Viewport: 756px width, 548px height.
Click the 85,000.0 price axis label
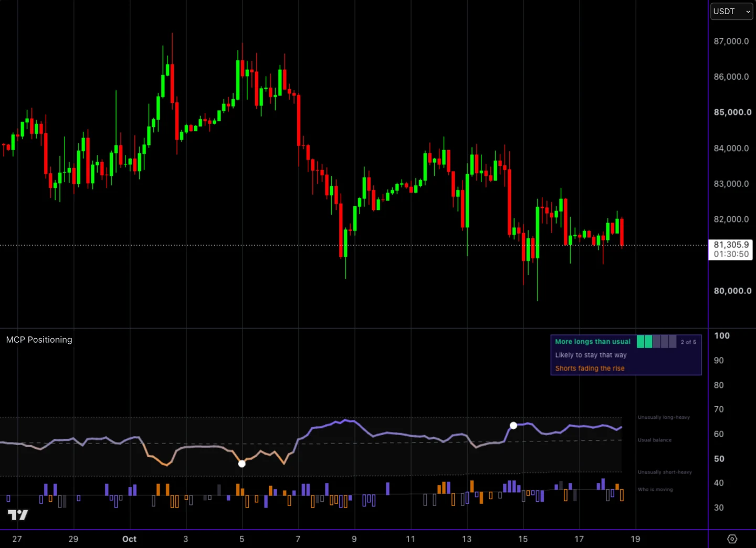732,112
